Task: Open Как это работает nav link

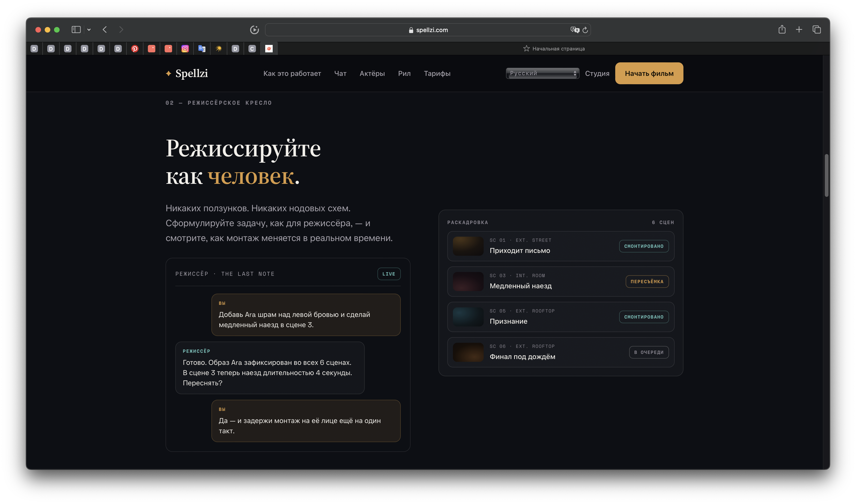Action: [292, 73]
